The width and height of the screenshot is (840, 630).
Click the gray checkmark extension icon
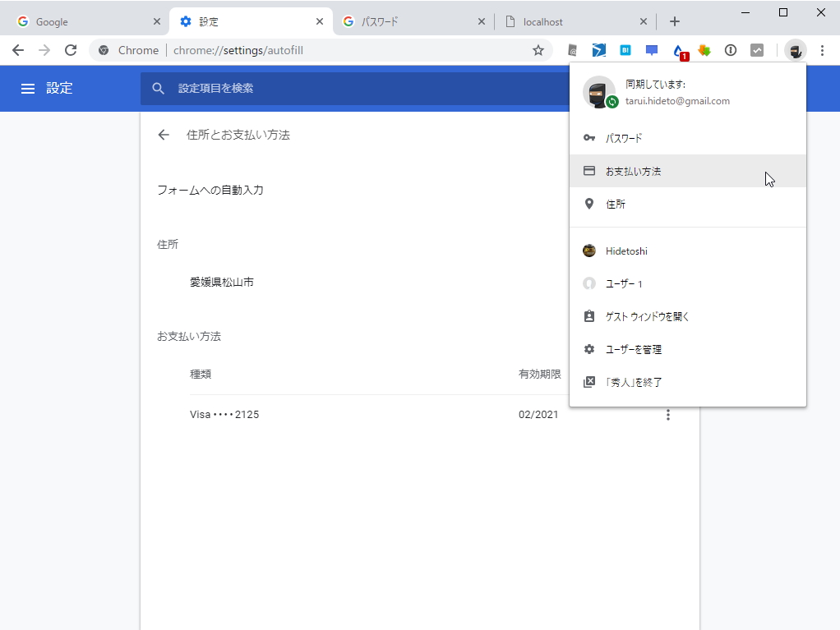click(757, 50)
